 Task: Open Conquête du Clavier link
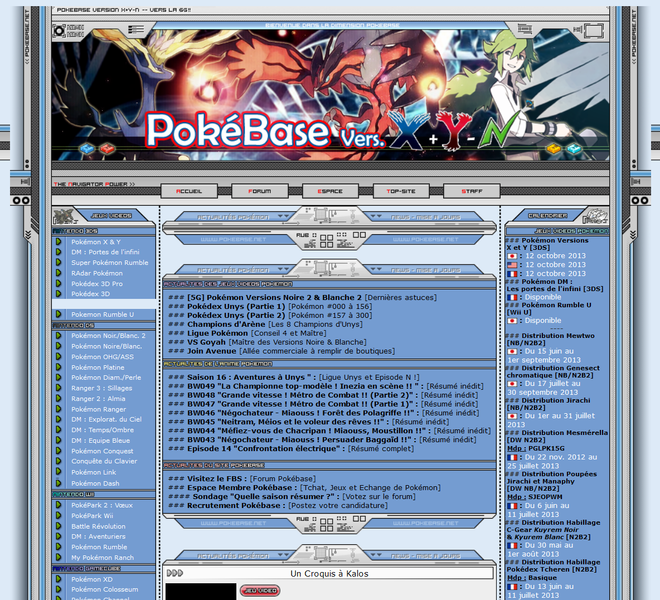click(x=104, y=461)
